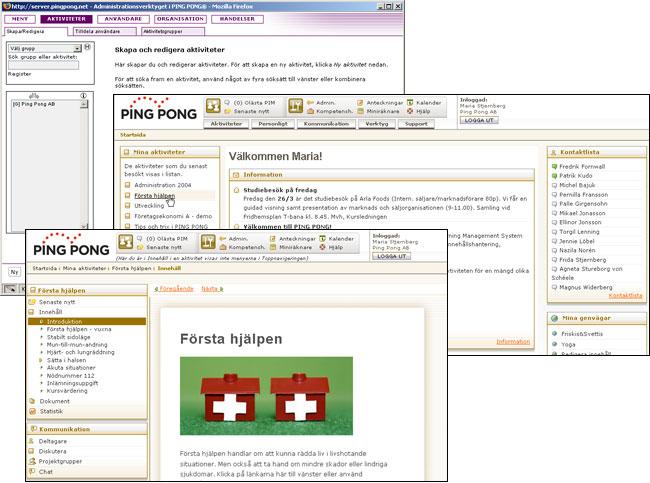The height and width of the screenshot is (483, 650).
Task: Click the large tools icon in Välkommen window toolbar
Action: (296, 106)
